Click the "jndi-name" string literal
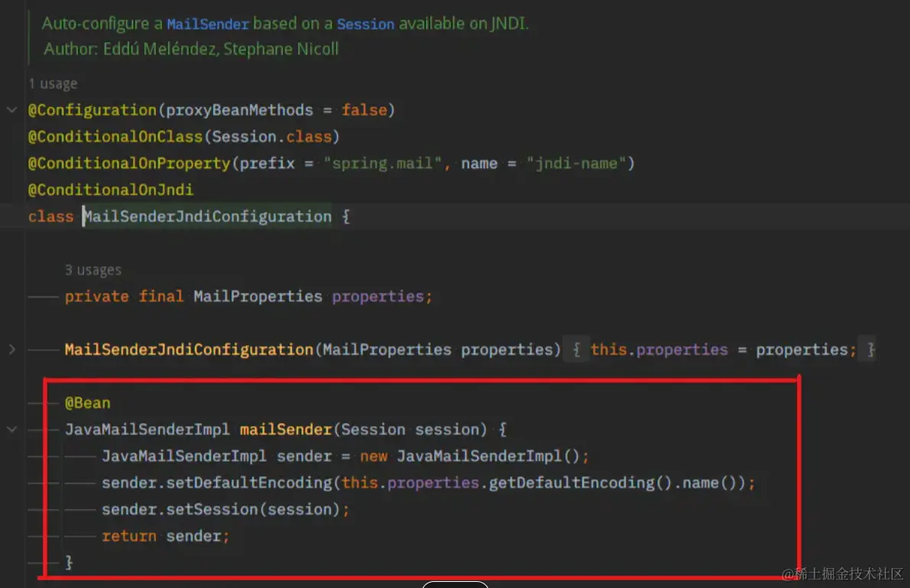Screen dimensions: 910x588 pos(575,163)
